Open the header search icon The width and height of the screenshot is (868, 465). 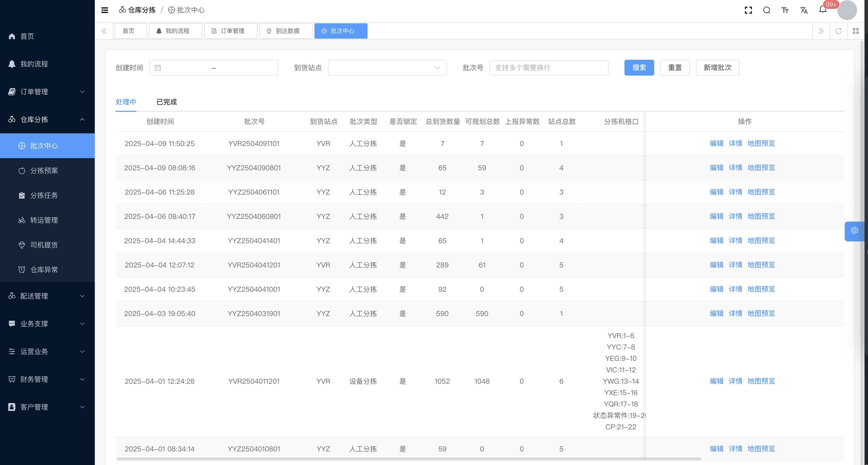(767, 10)
